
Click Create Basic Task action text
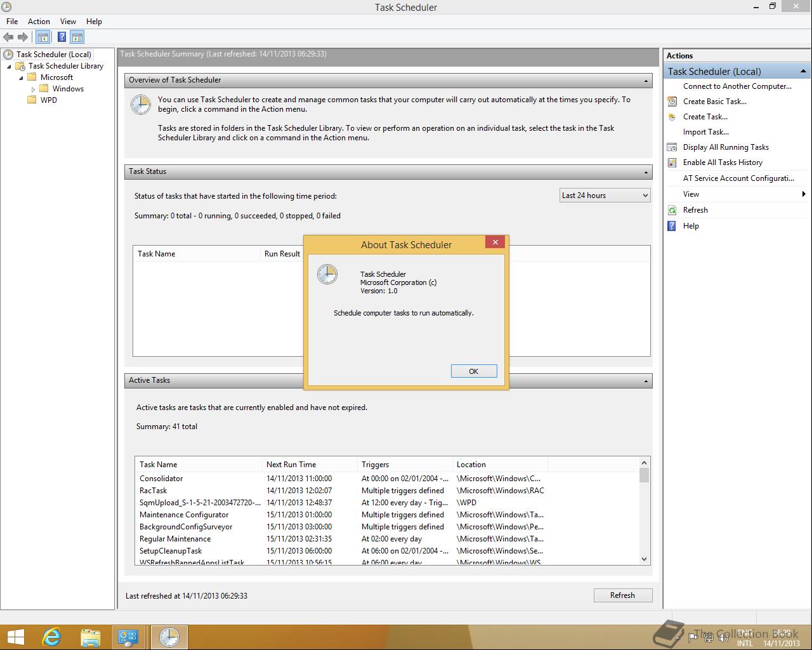pyautogui.click(x=715, y=102)
